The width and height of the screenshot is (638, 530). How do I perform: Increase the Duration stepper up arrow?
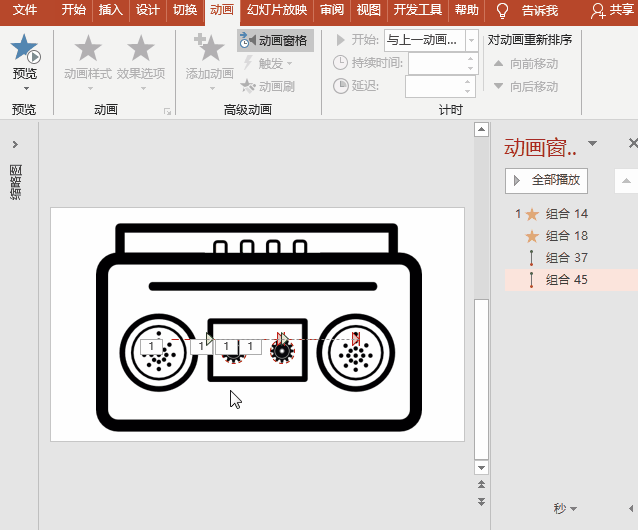coord(471,59)
